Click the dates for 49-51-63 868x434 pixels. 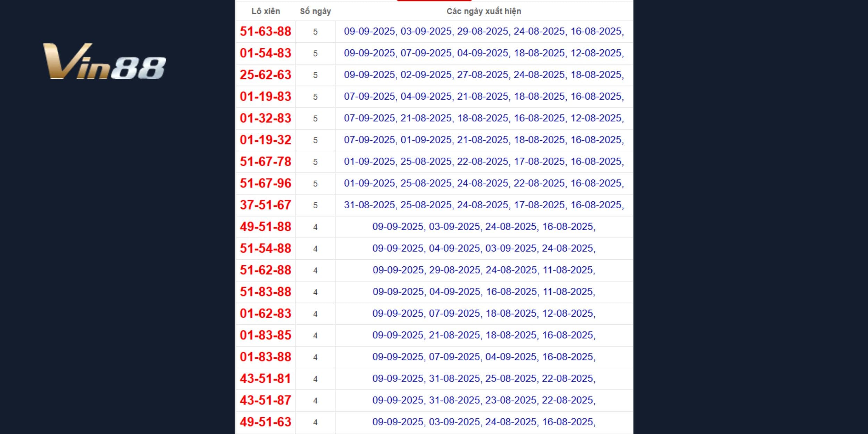484,422
